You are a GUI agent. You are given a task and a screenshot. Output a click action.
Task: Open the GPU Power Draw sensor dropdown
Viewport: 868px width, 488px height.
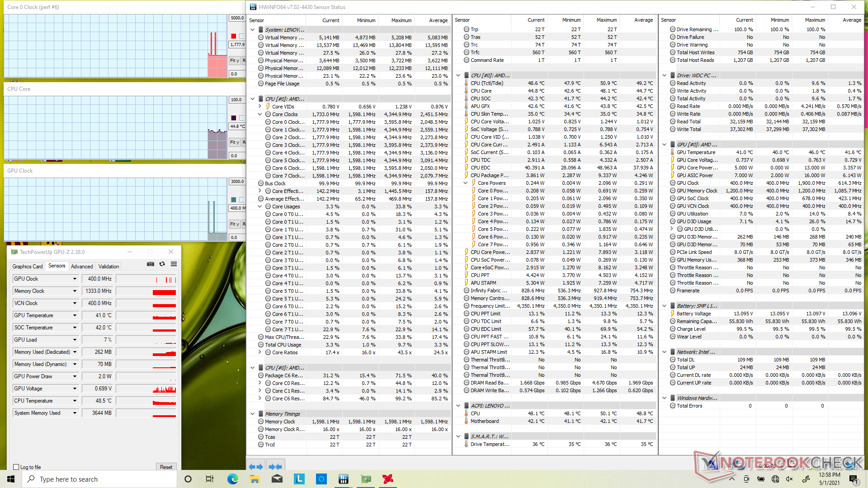coord(75,376)
